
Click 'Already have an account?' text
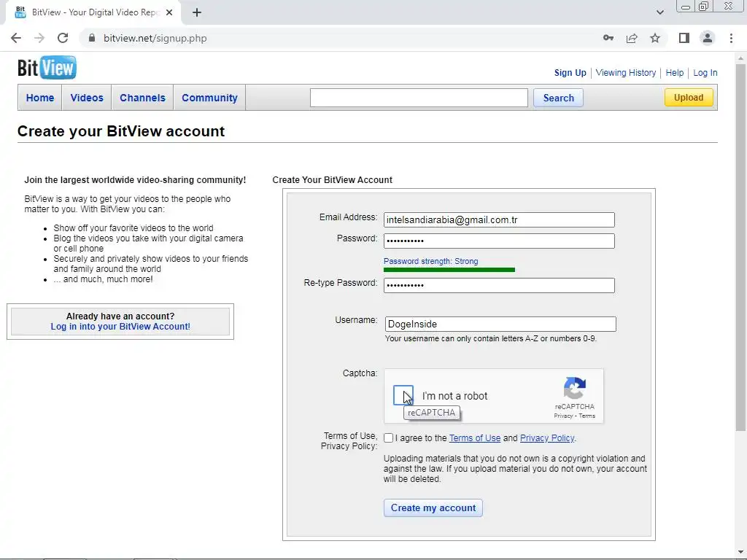point(120,316)
